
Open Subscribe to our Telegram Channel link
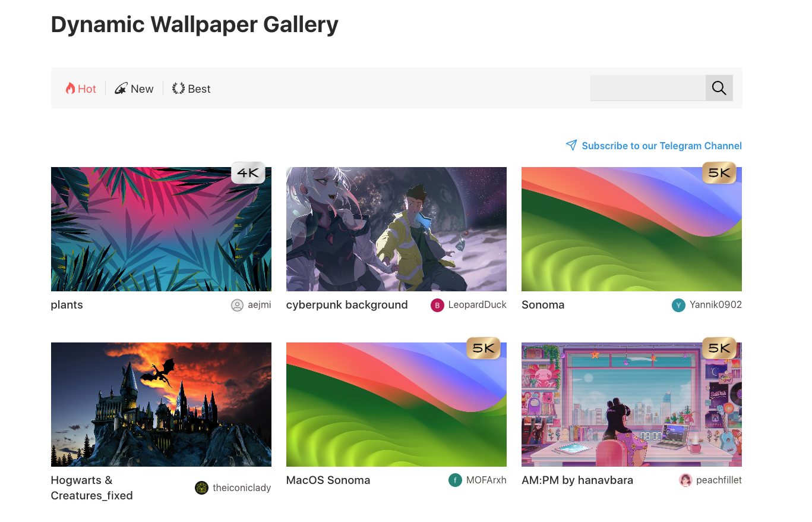662,146
